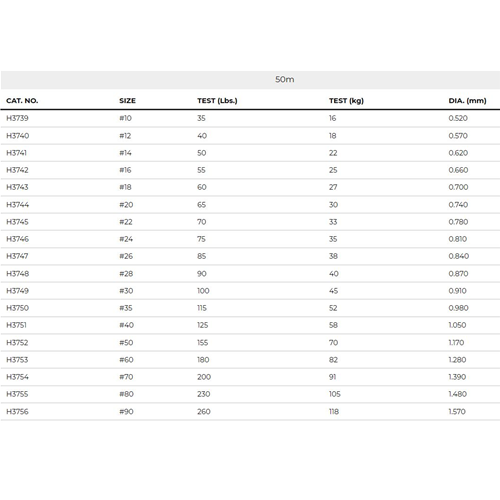500x500 pixels.
Task: Click the 105 kg test value
Action: pyautogui.click(x=335, y=394)
